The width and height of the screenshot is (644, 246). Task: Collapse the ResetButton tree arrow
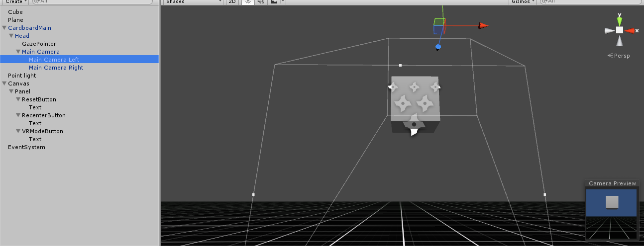18,99
